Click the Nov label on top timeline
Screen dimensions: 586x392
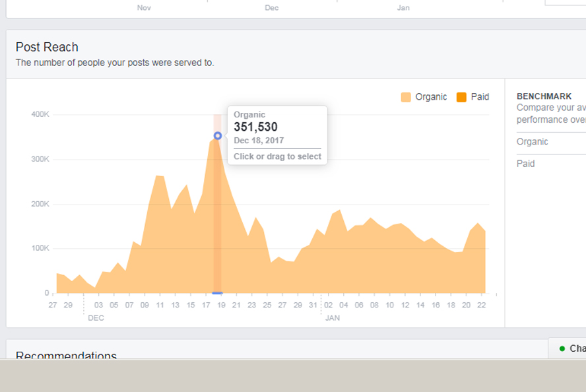(x=144, y=8)
